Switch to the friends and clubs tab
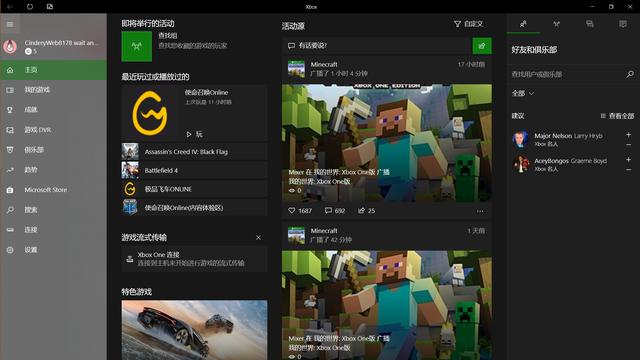 [x=523, y=24]
